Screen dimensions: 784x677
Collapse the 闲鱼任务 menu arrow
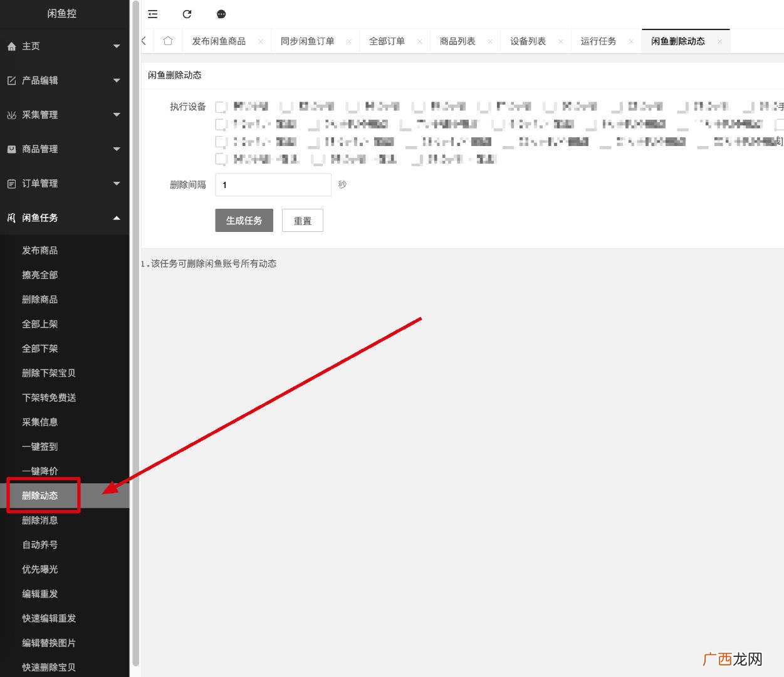coord(117,218)
